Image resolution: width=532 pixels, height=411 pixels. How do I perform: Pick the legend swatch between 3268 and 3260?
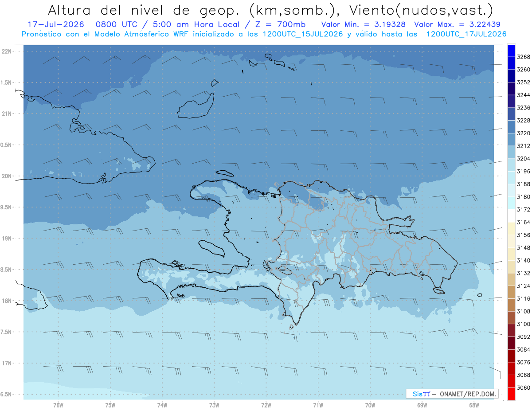pyautogui.click(x=511, y=63)
